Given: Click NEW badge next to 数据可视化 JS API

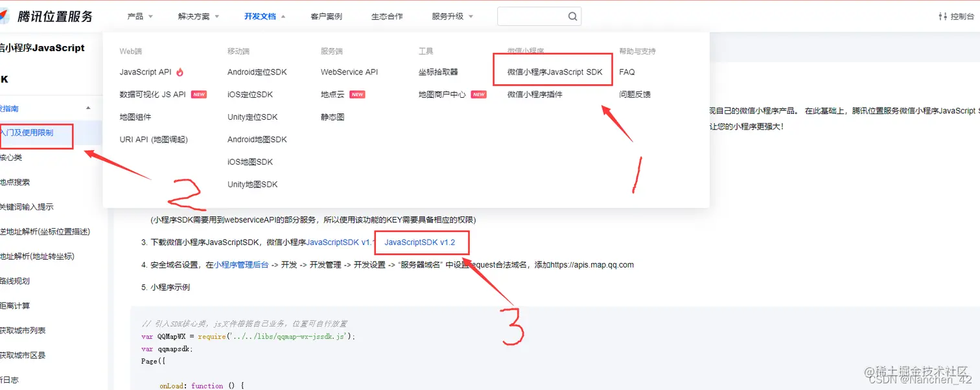Looking at the screenshot, I should pyautogui.click(x=199, y=95).
